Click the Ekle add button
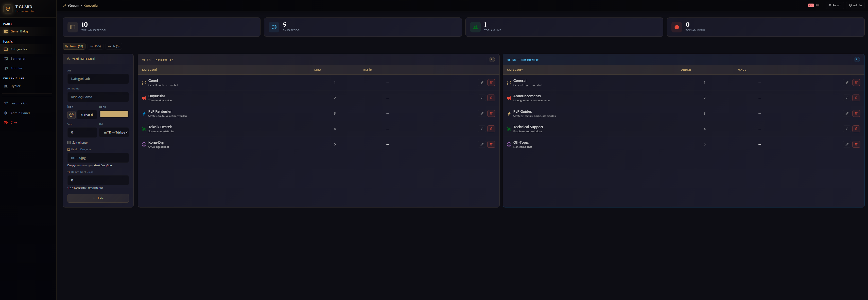The image size is (868, 300). [x=98, y=198]
